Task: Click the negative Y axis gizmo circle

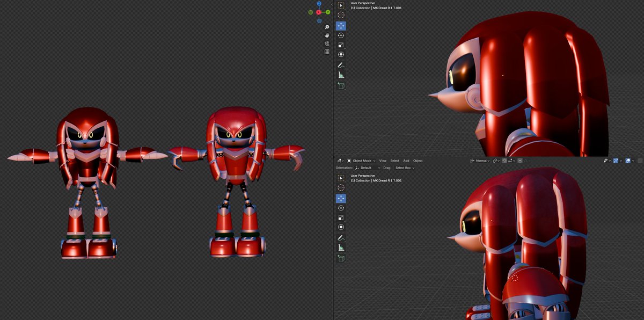Action: pos(311,12)
